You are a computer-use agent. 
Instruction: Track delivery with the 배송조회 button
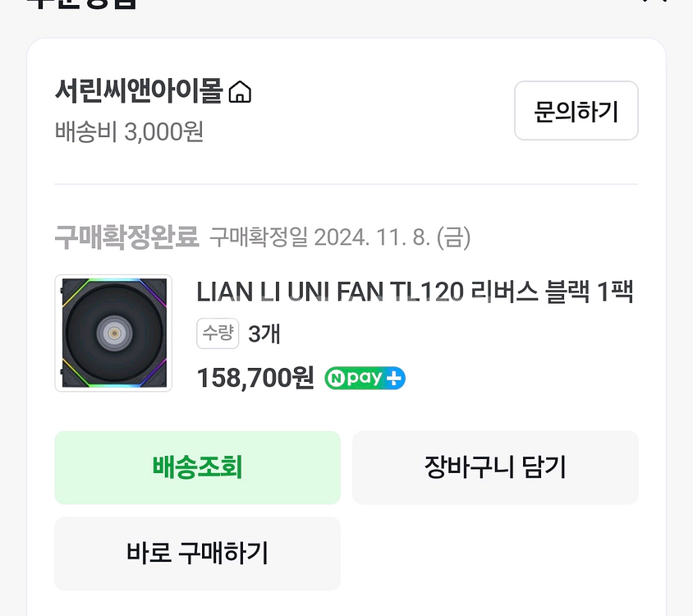197,467
